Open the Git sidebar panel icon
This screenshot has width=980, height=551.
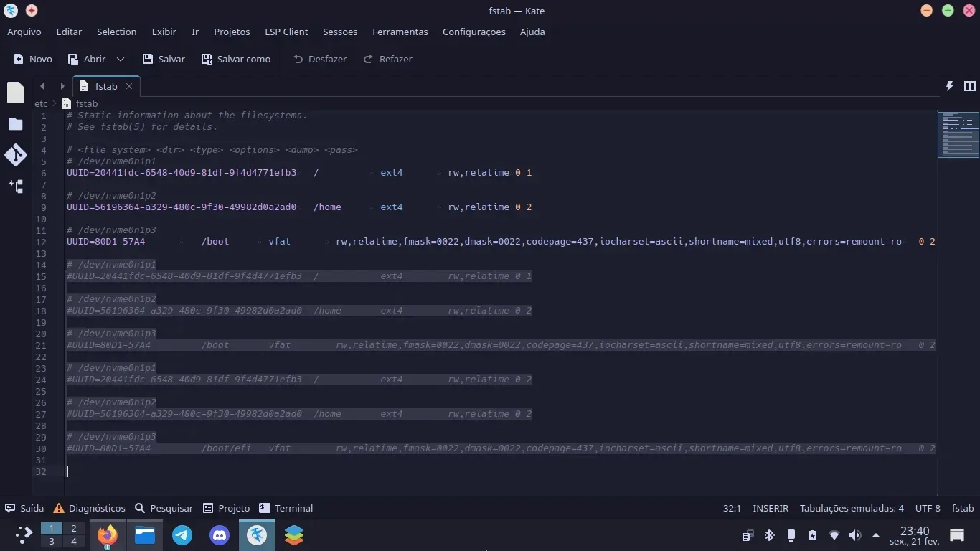click(x=16, y=155)
